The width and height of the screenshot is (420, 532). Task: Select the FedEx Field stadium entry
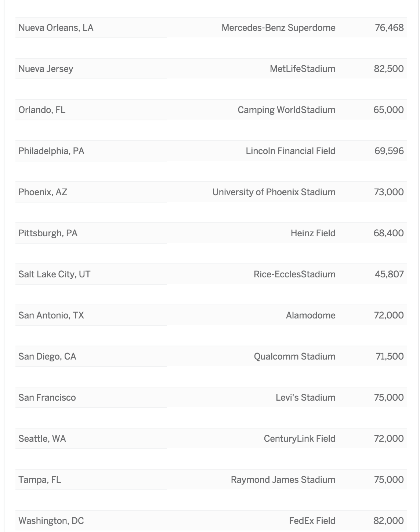tap(312, 521)
